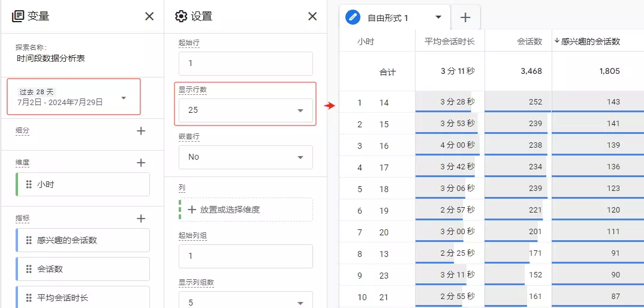This screenshot has height=308, width=644.
Task: Click sessions value 238
Action: (x=535, y=145)
